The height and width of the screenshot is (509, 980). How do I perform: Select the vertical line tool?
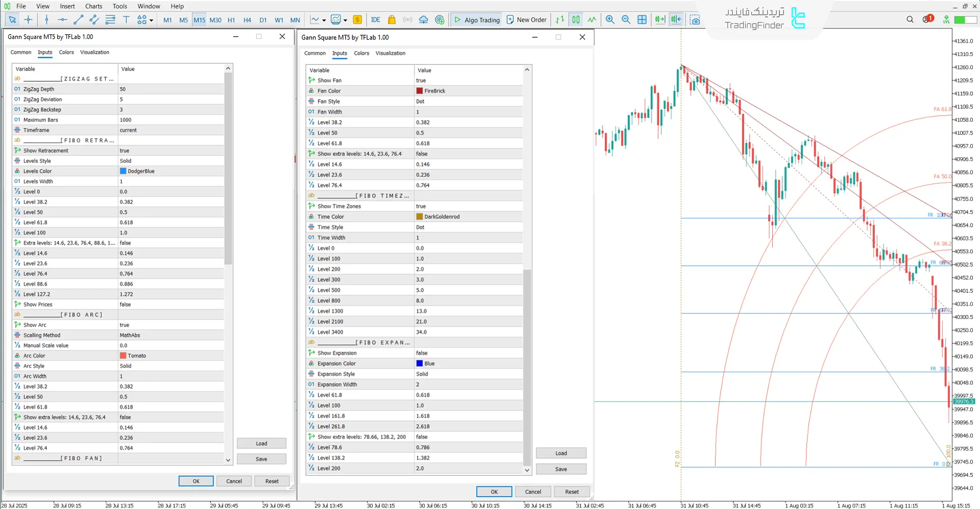[46, 19]
